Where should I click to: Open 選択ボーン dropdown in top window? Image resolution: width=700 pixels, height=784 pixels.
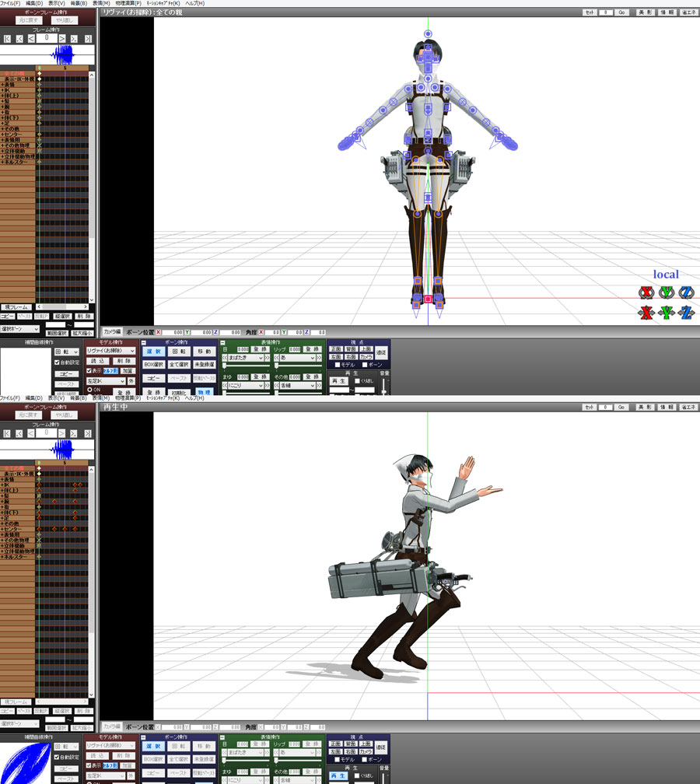pyautogui.click(x=19, y=329)
